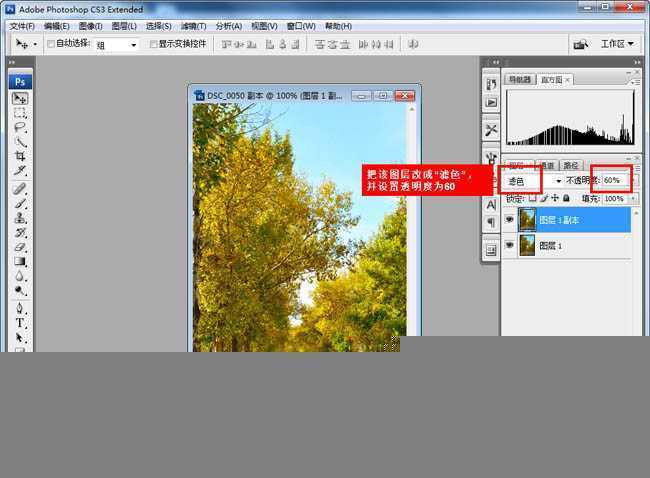Click the 填充 100% fill field

pos(615,199)
